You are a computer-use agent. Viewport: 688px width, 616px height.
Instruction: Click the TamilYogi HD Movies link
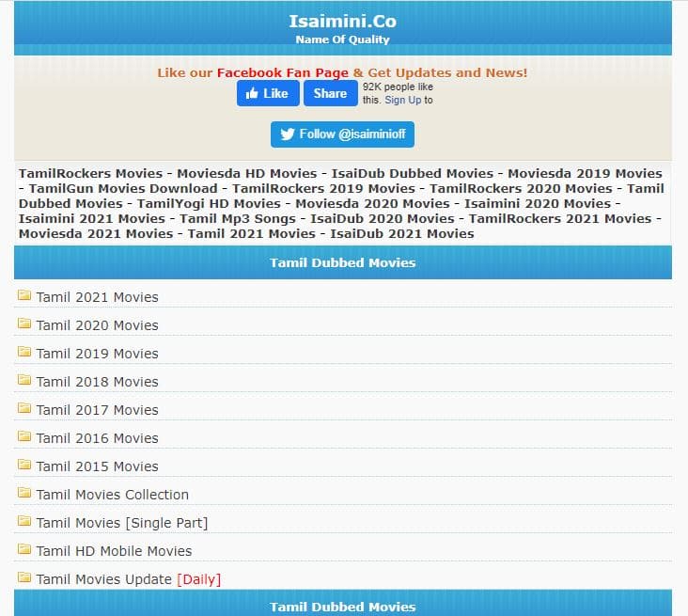click(209, 204)
